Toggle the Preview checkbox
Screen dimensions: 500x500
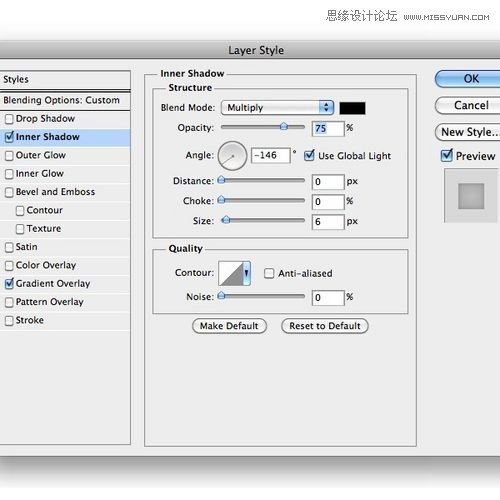[x=446, y=155]
